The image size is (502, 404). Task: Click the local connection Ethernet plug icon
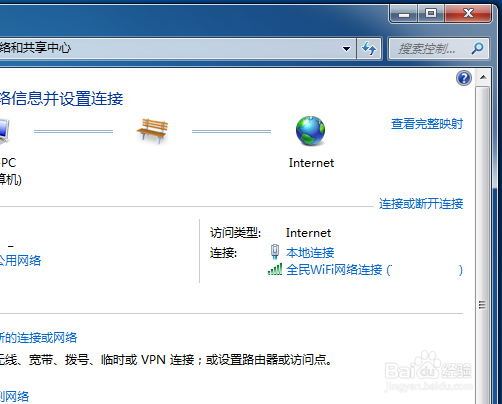tap(275, 252)
